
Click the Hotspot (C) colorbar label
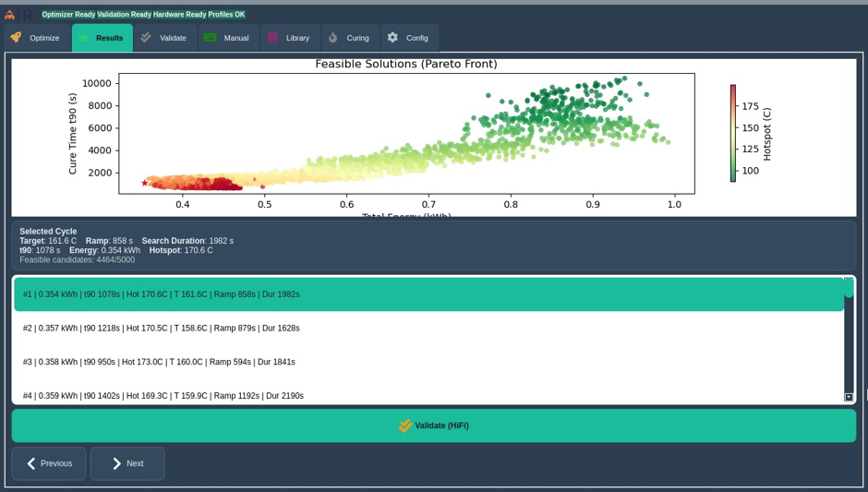click(x=766, y=134)
